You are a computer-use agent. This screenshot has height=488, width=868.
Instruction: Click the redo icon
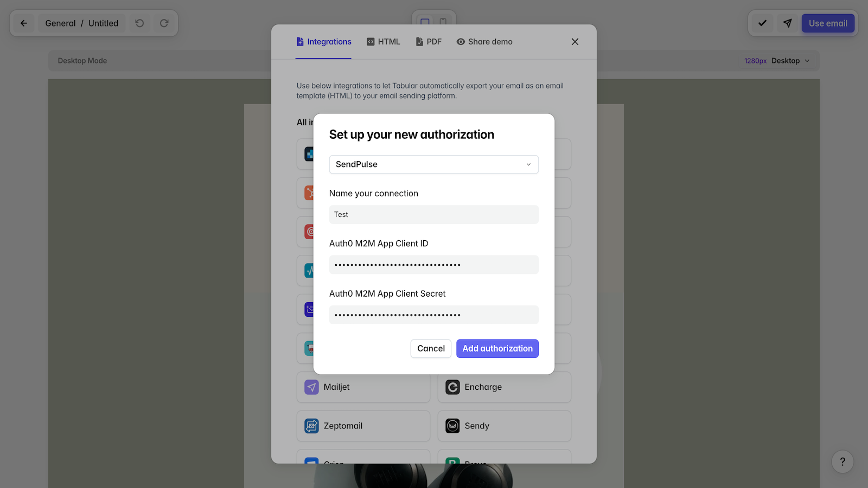click(x=164, y=23)
